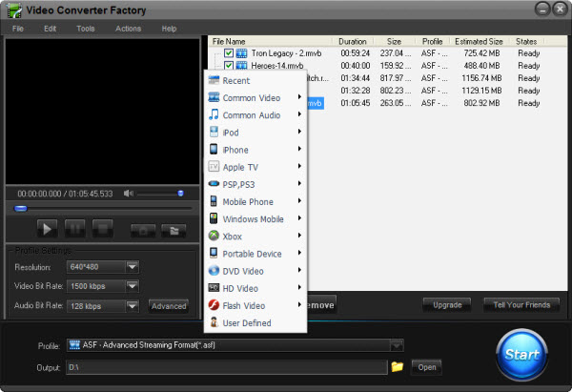Image resolution: width=572 pixels, height=392 pixels.
Task: Select the User Defined menu entry
Action: pyautogui.click(x=255, y=323)
